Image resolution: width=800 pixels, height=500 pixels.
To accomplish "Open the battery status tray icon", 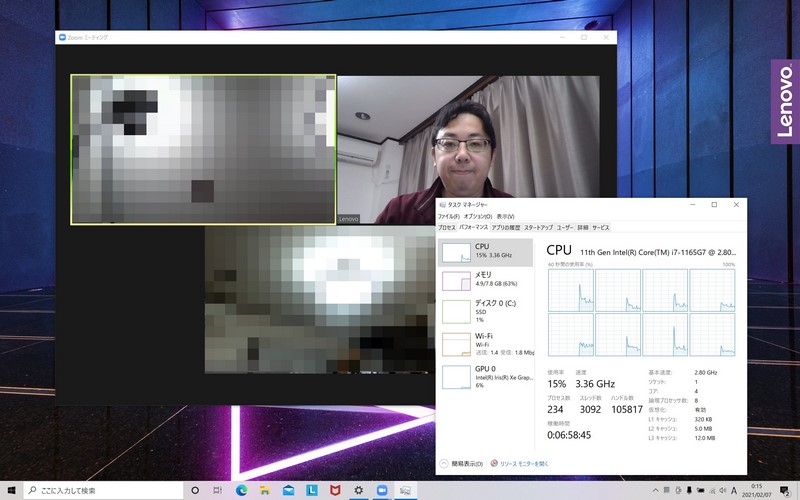I will [x=701, y=490].
